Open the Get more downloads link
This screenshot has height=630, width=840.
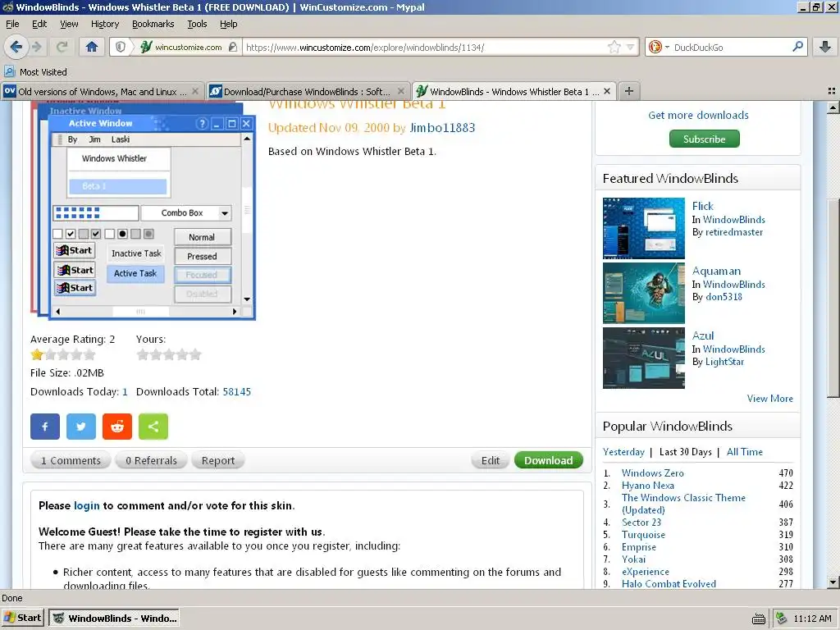point(698,115)
